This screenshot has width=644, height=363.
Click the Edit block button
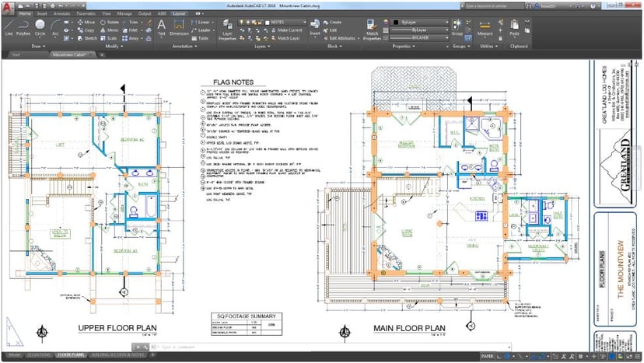tap(331, 30)
